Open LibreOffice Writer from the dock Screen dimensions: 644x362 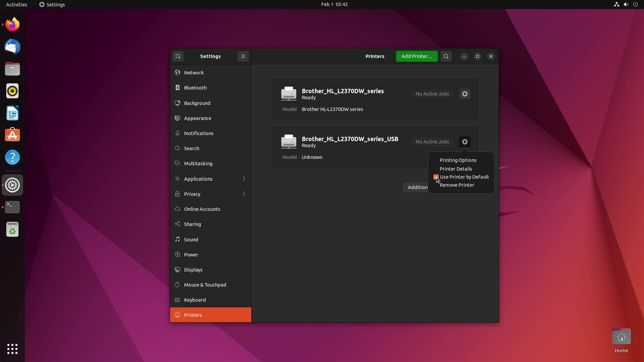click(x=12, y=113)
